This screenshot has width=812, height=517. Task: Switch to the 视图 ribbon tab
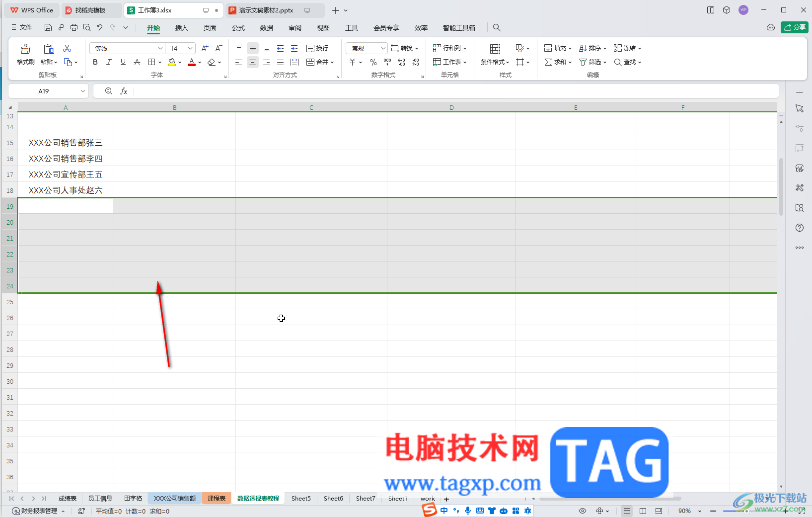pyautogui.click(x=323, y=28)
